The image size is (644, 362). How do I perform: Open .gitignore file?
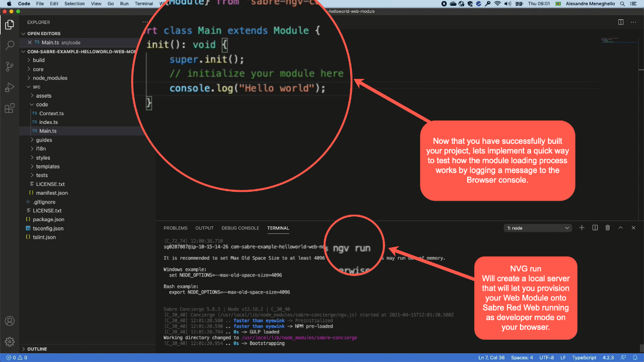pos(44,202)
